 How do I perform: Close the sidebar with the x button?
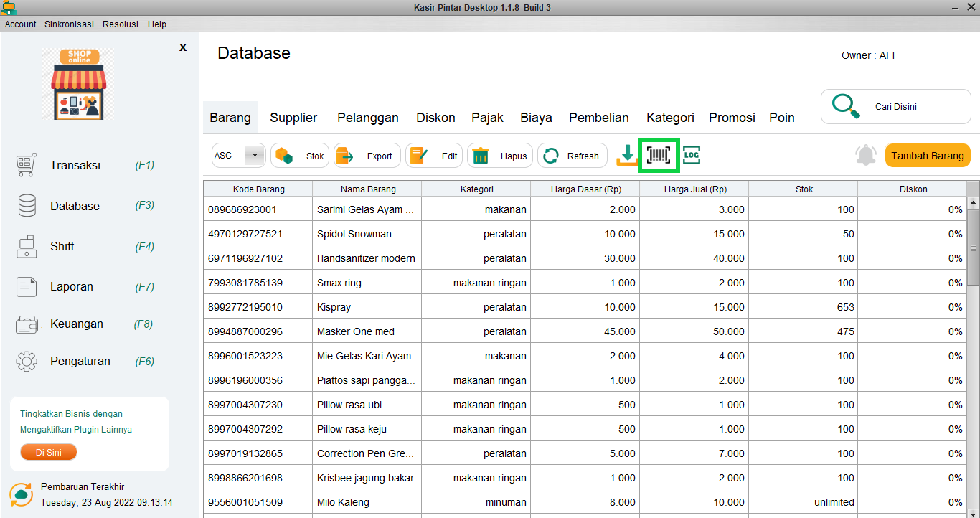(x=183, y=47)
